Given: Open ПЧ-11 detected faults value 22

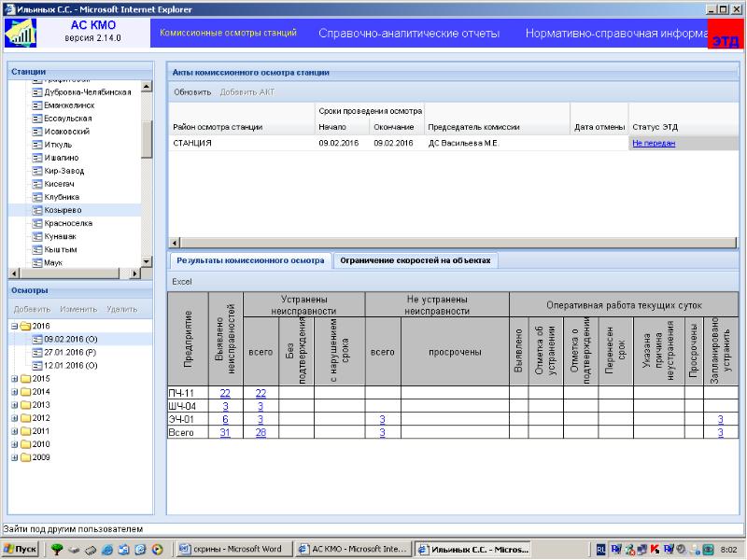Looking at the screenshot, I should click(x=225, y=393).
